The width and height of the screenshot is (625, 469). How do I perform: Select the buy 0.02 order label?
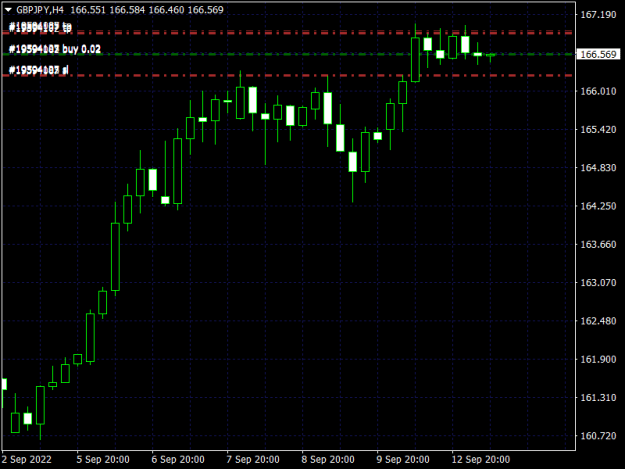pyautogui.click(x=55, y=49)
